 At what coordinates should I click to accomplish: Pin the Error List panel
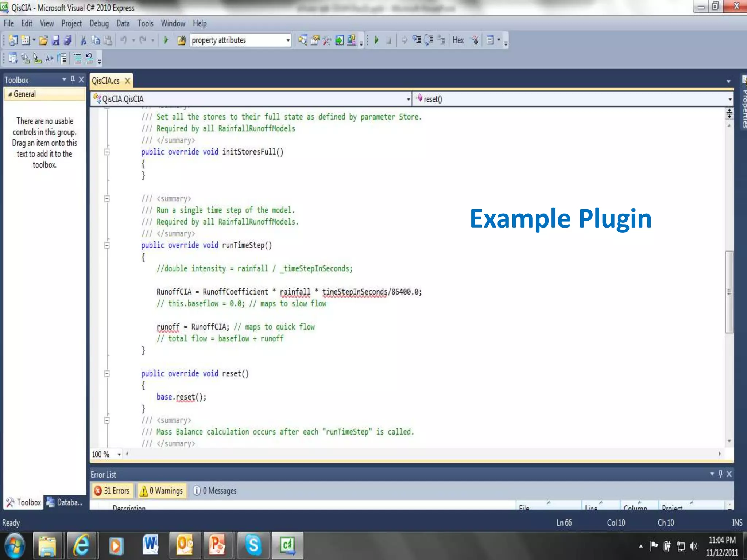pos(720,474)
